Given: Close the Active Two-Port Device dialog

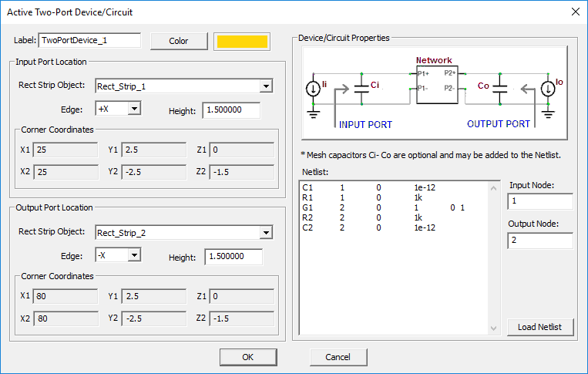Looking at the screenshot, I should 574,11.
